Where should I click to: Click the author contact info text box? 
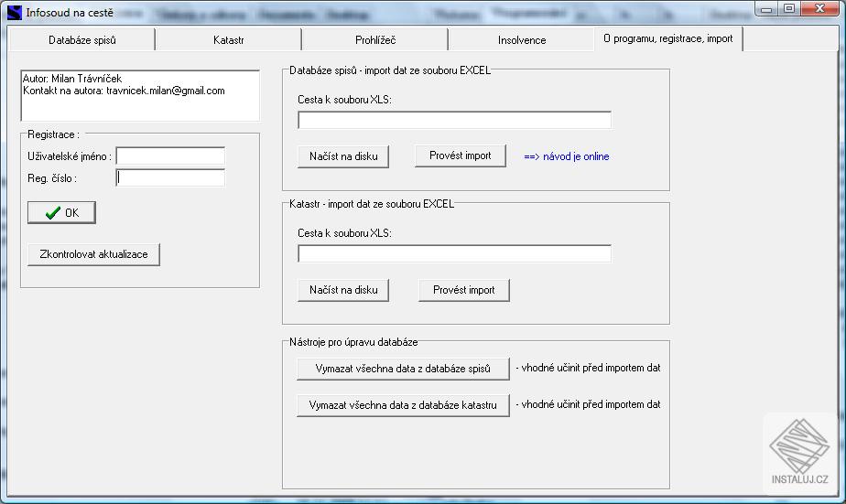(140, 95)
